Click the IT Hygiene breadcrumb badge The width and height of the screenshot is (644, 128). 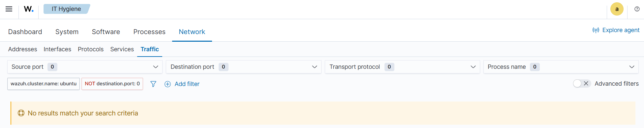[x=66, y=9]
